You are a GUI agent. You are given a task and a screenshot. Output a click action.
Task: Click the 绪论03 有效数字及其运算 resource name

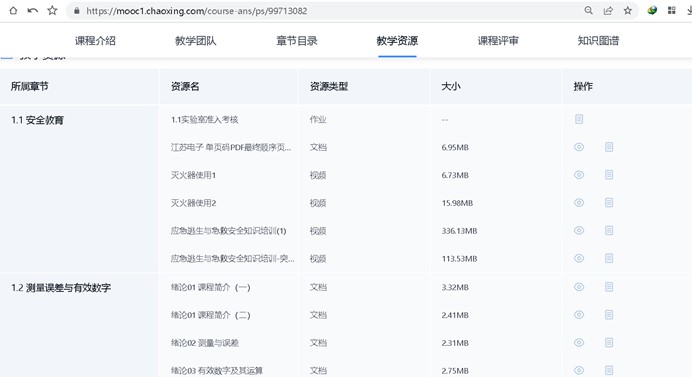(217, 370)
